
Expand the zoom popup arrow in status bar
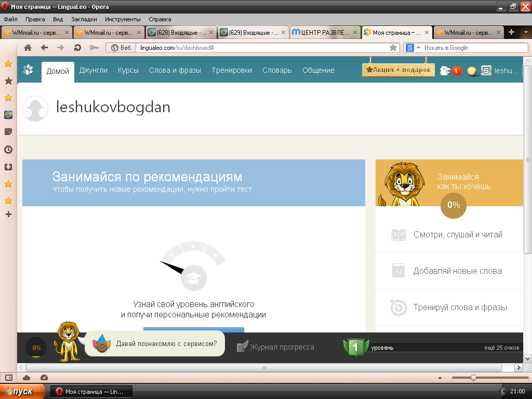pyautogui.click(x=440, y=378)
